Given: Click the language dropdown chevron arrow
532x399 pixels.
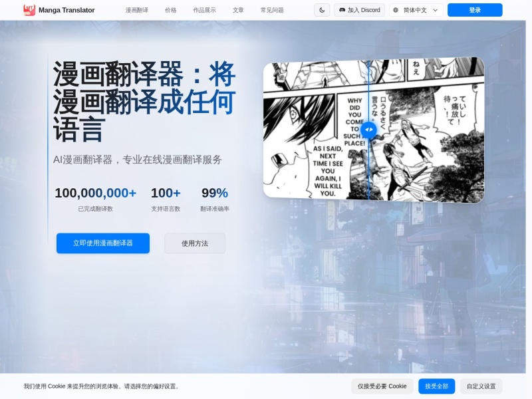Looking at the screenshot, I should pyautogui.click(x=436, y=10).
